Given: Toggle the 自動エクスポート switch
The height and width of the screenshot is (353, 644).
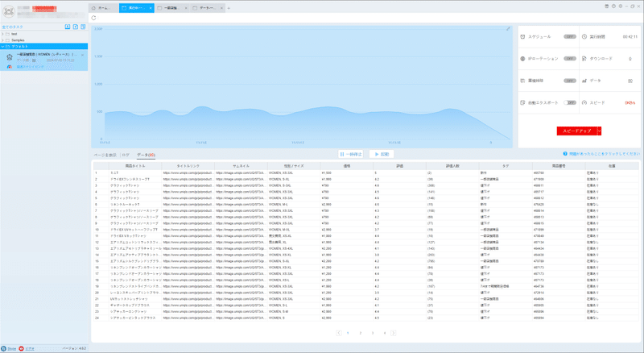Looking at the screenshot, I should point(570,102).
